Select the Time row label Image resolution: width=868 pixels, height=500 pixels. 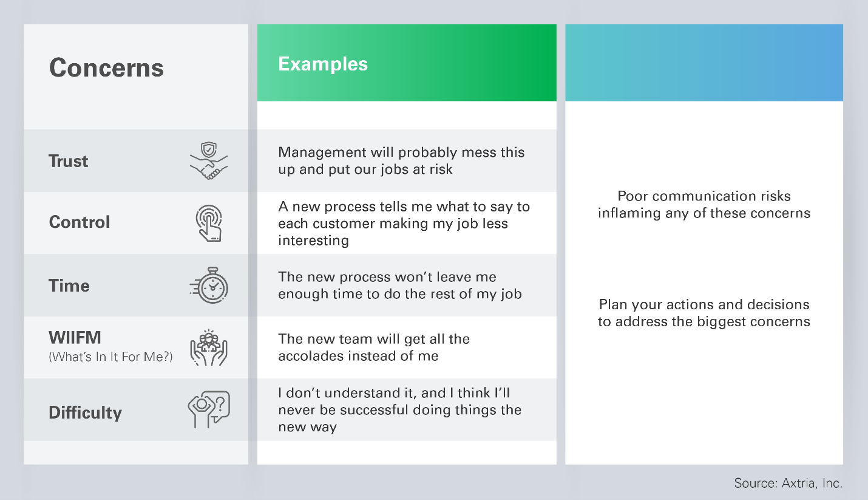coord(69,286)
